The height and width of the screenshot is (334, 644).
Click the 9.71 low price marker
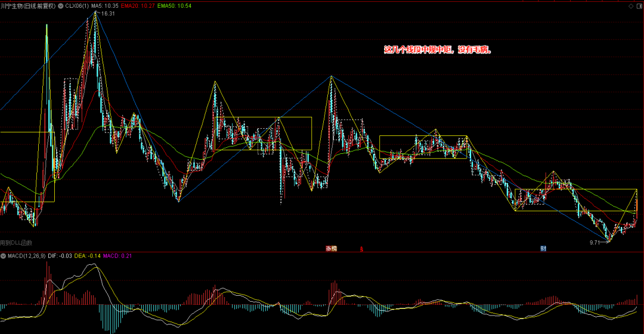click(595, 242)
